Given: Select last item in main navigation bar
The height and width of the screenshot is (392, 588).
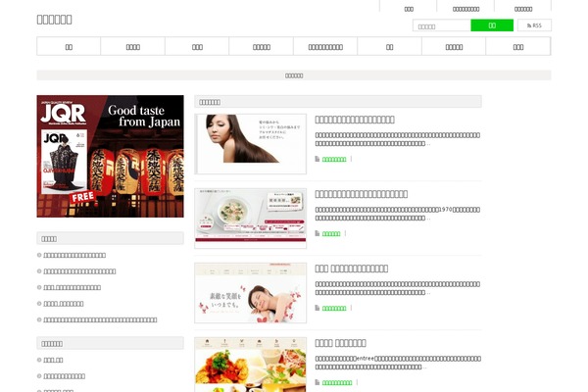Looking at the screenshot, I should coord(518,46).
